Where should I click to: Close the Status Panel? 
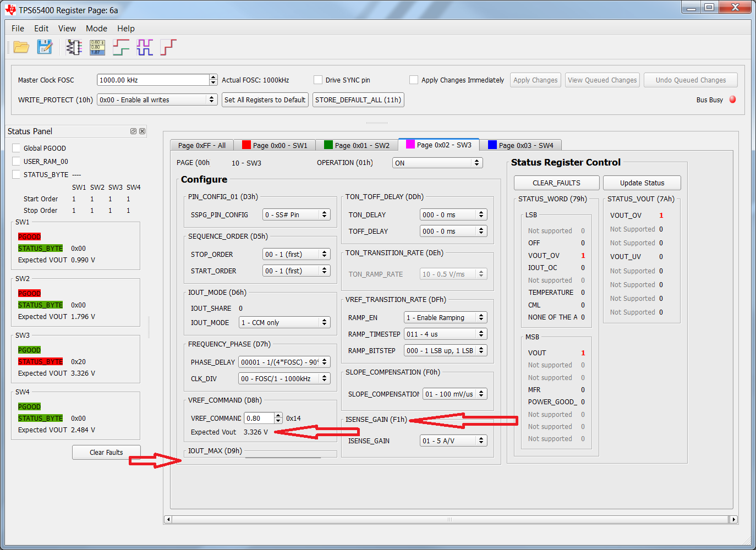tap(142, 131)
